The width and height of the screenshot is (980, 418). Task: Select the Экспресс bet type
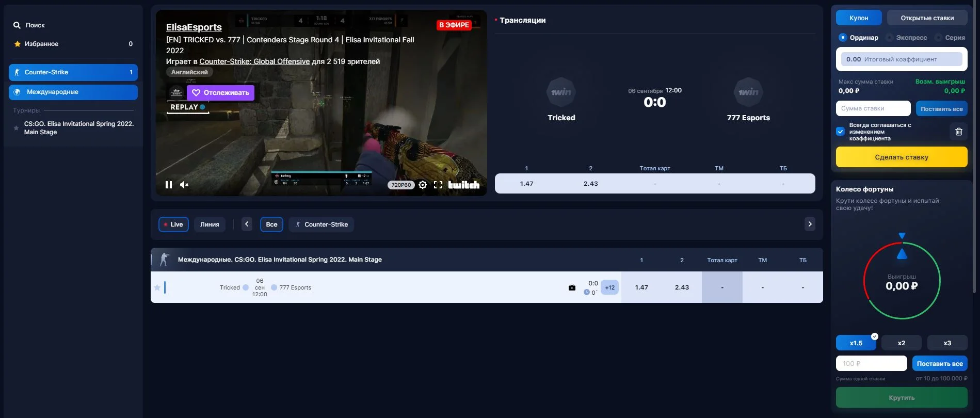coord(906,38)
